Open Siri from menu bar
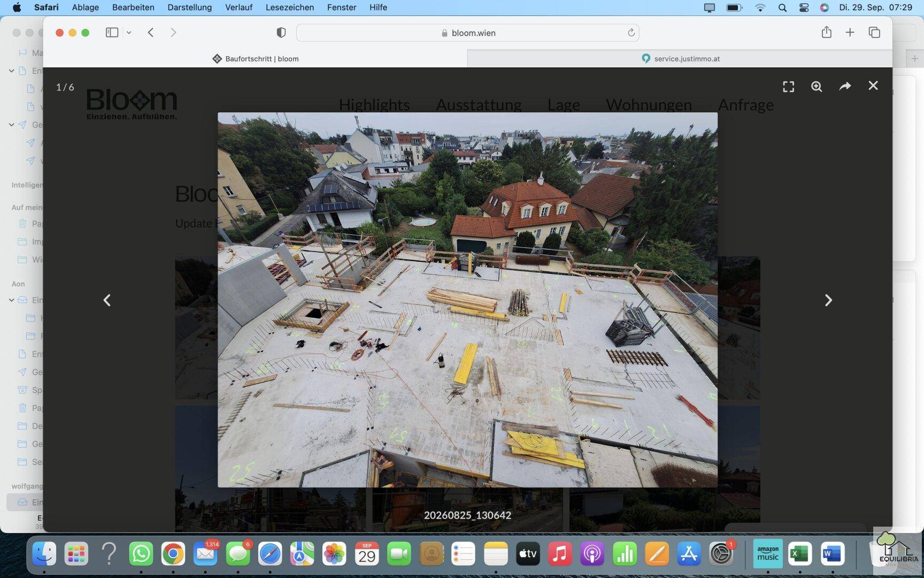This screenshot has width=924, height=578. (x=824, y=7)
